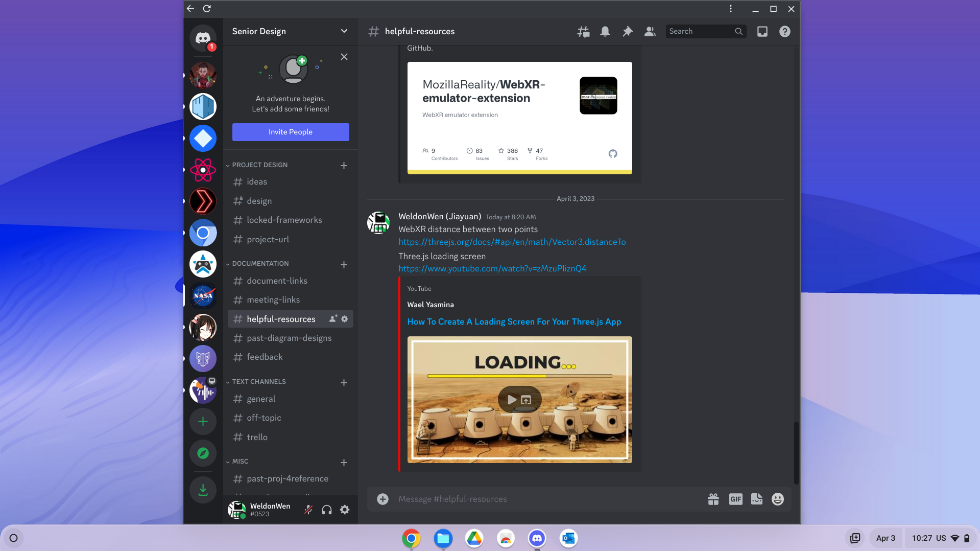The width and height of the screenshot is (980, 551).
Task: Open notification settings bell icon
Action: 605,32
